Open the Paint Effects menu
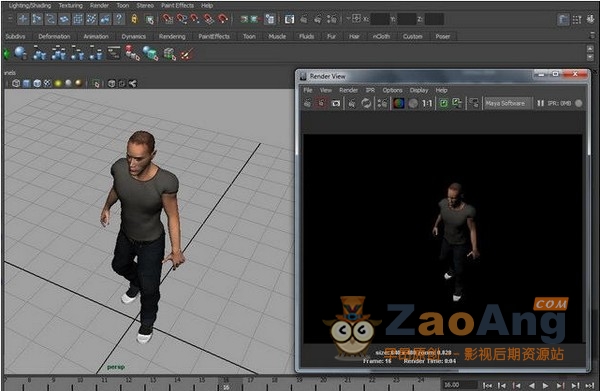 coord(178,5)
